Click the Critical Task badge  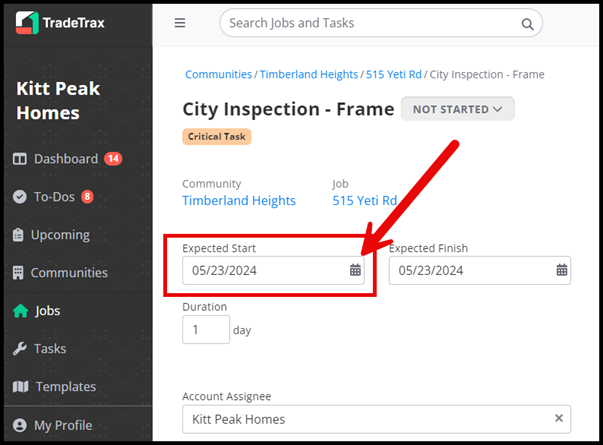click(217, 137)
